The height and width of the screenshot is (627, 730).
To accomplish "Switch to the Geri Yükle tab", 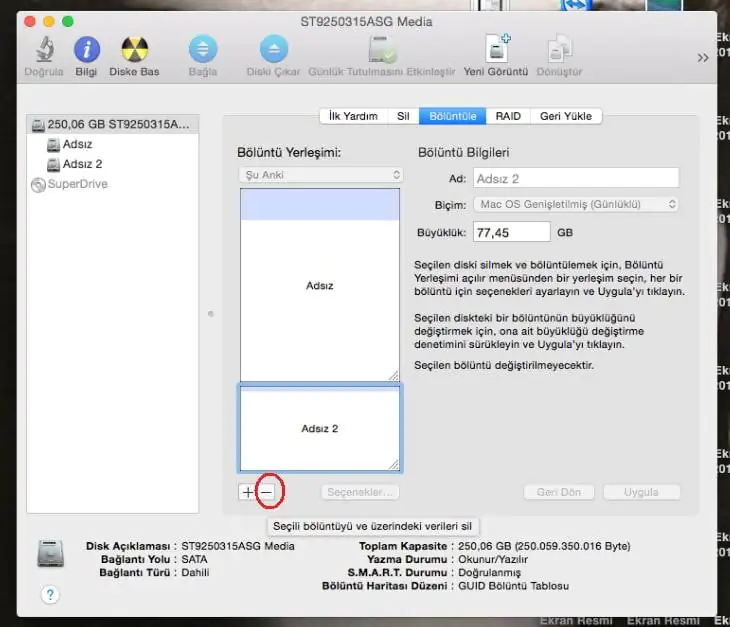I will pyautogui.click(x=565, y=116).
